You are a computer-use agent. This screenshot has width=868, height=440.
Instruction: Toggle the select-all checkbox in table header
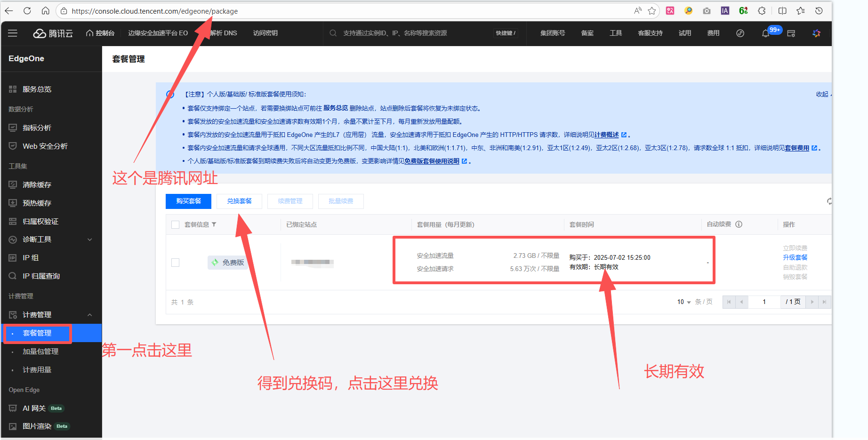(x=176, y=225)
